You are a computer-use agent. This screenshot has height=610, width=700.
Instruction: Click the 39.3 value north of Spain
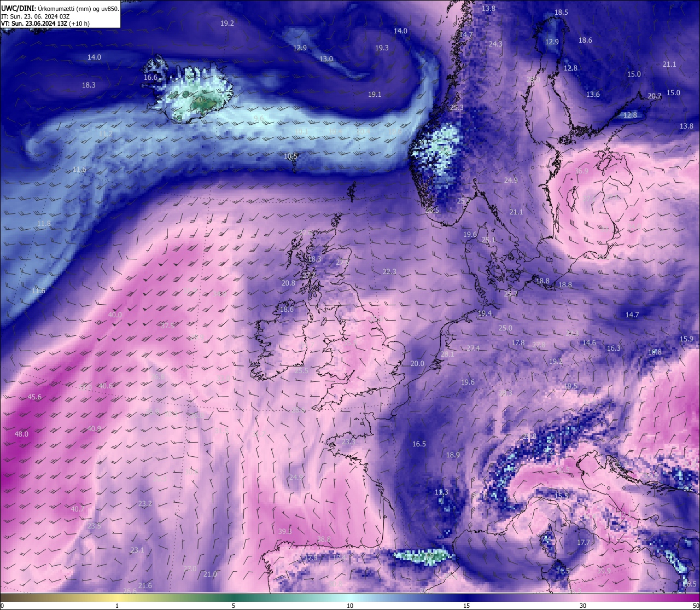tap(285, 531)
